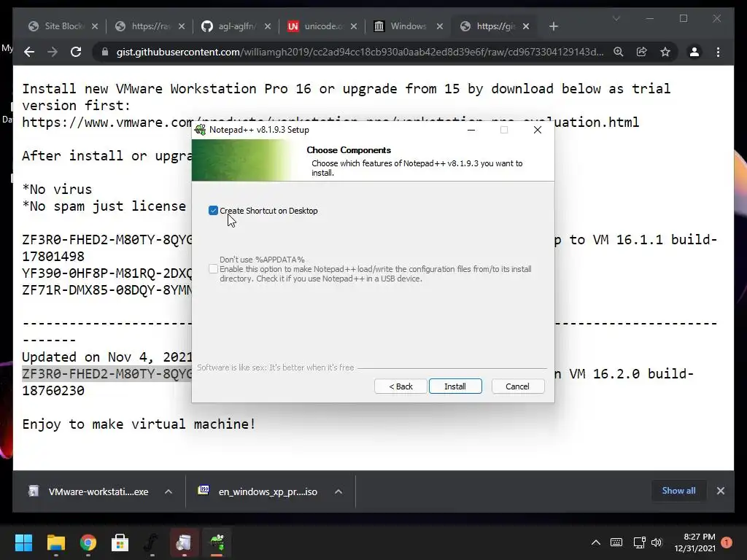The height and width of the screenshot is (560, 747).
Task: Open the Chrome profile icon
Action: [694, 52]
